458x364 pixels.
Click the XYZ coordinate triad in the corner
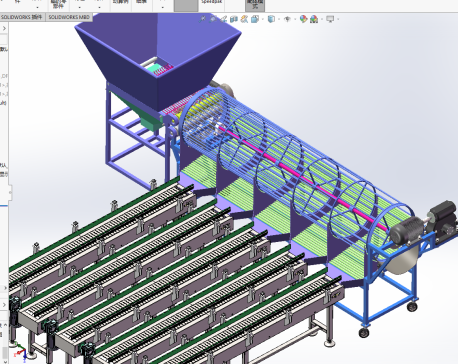pos(21,354)
